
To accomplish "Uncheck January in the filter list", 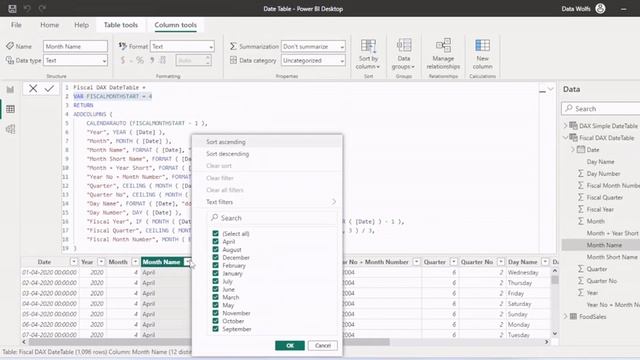I will coord(216,273).
